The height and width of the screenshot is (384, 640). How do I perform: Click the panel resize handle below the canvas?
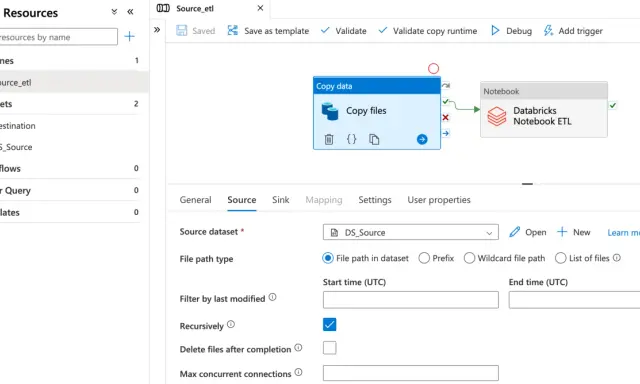[527, 184]
